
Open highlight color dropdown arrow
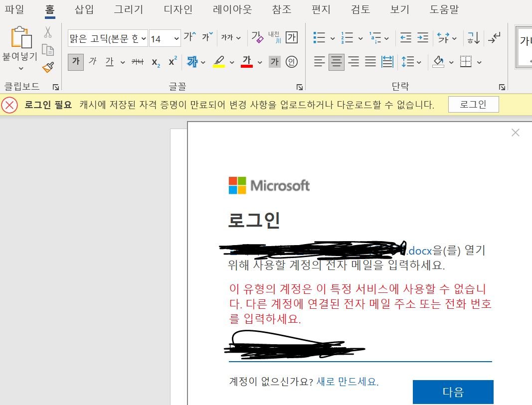[x=232, y=62]
